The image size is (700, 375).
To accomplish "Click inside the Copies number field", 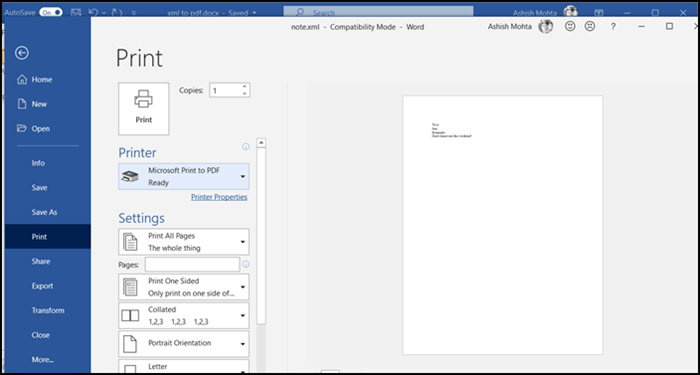I will (x=225, y=90).
